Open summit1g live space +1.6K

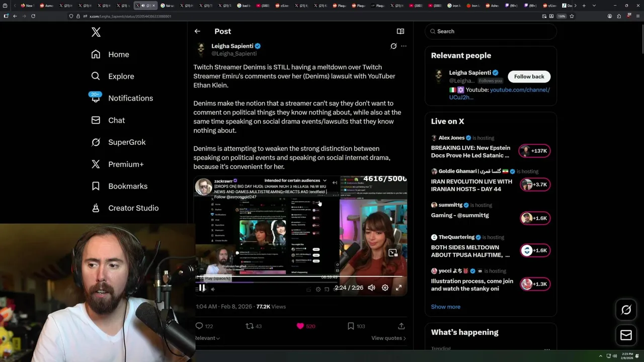pos(535,218)
